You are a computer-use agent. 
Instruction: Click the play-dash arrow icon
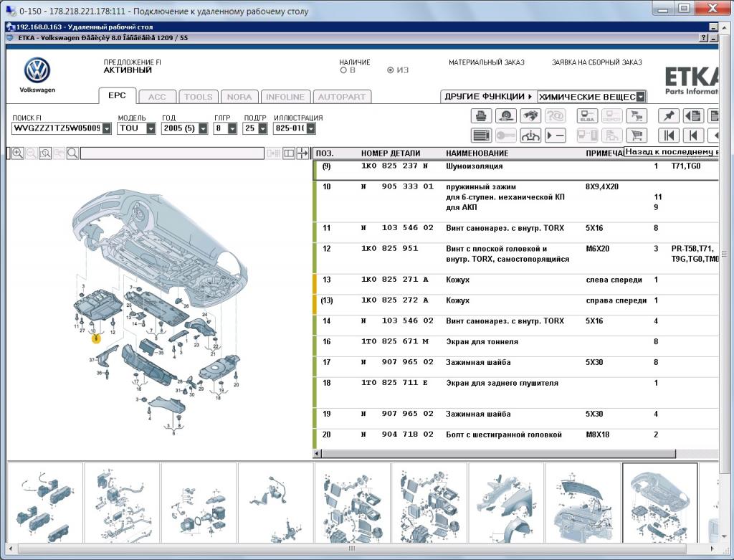(x=556, y=136)
